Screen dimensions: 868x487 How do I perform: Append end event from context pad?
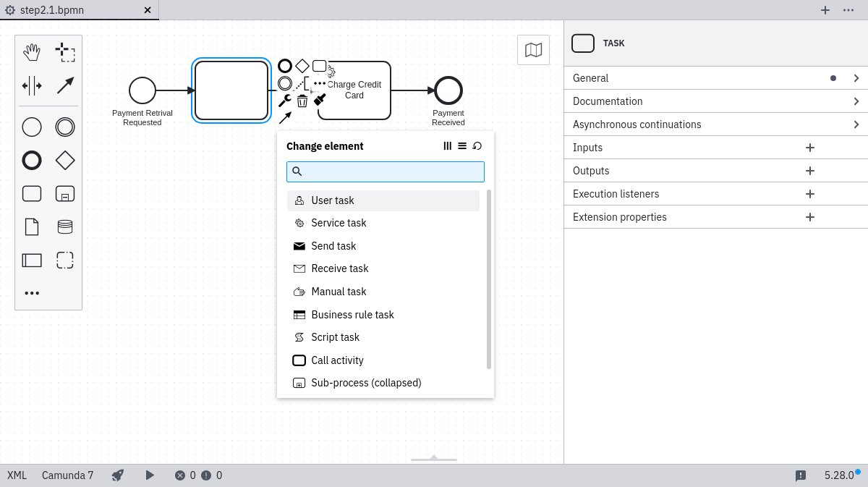[285, 66]
